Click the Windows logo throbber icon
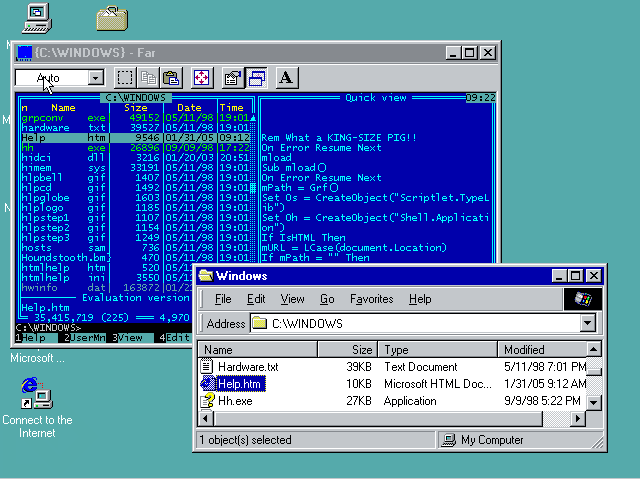Image resolution: width=640 pixels, height=480 pixels. pos(583,299)
